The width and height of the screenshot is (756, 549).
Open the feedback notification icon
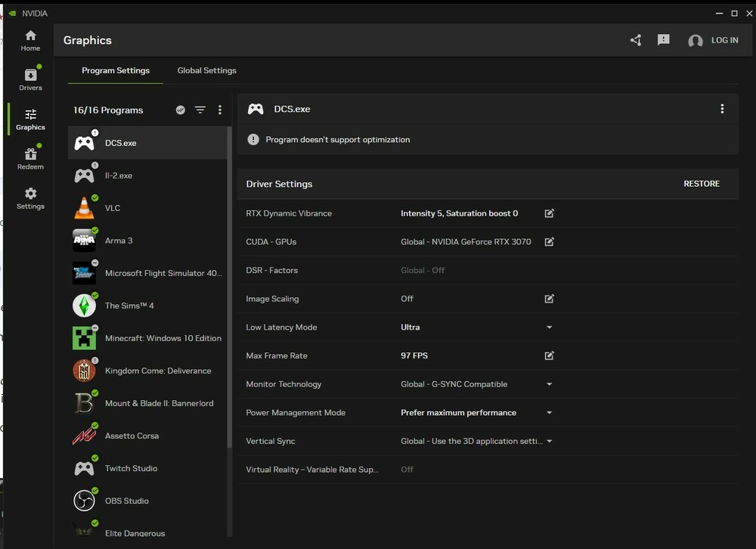[664, 40]
